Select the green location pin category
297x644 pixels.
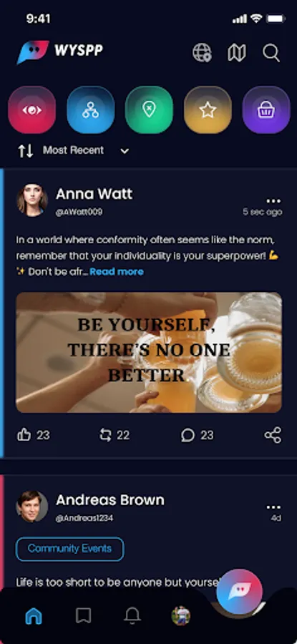(149, 110)
